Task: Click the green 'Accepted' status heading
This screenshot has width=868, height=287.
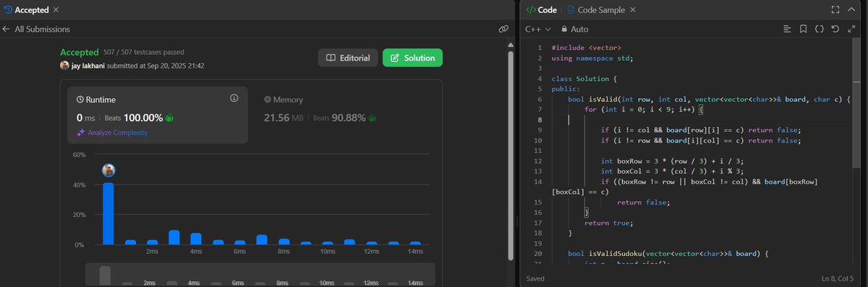Action: (x=79, y=53)
